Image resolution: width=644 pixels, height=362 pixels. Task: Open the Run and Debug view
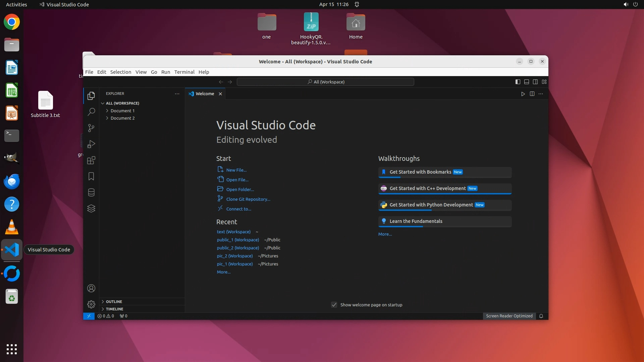91,144
